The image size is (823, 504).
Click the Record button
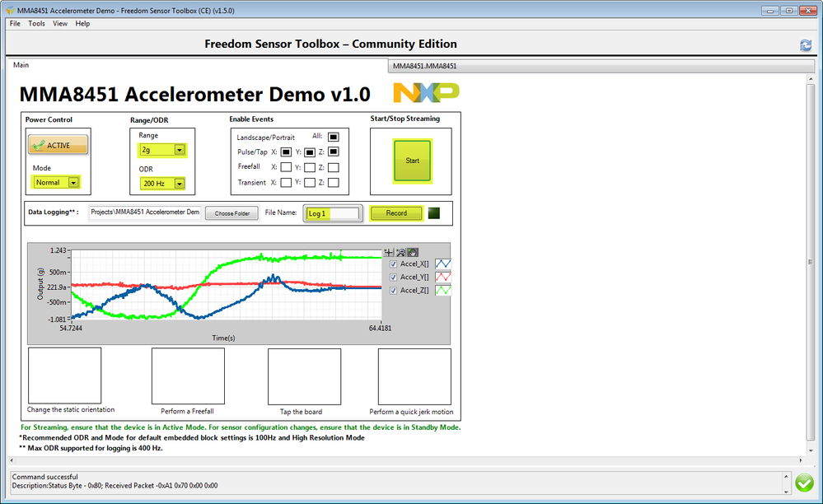[396, 213]
